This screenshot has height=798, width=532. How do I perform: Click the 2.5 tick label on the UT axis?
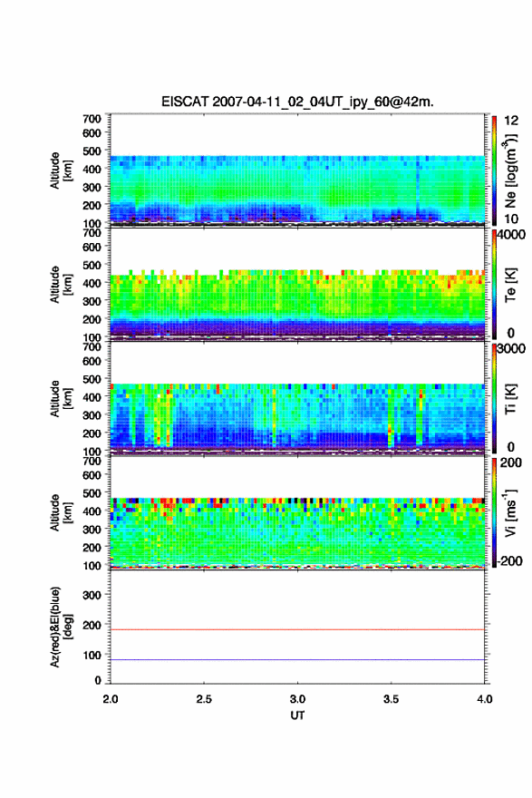[204, 699]
